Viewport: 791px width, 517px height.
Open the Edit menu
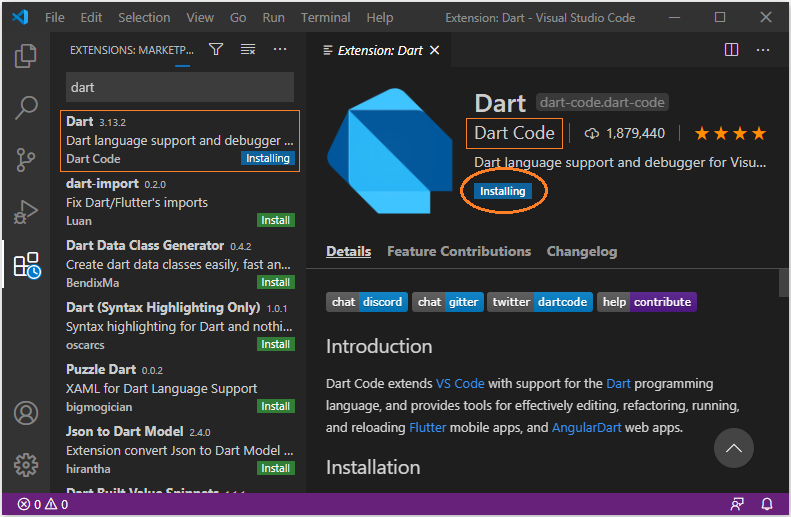click(x=91, y=18)
